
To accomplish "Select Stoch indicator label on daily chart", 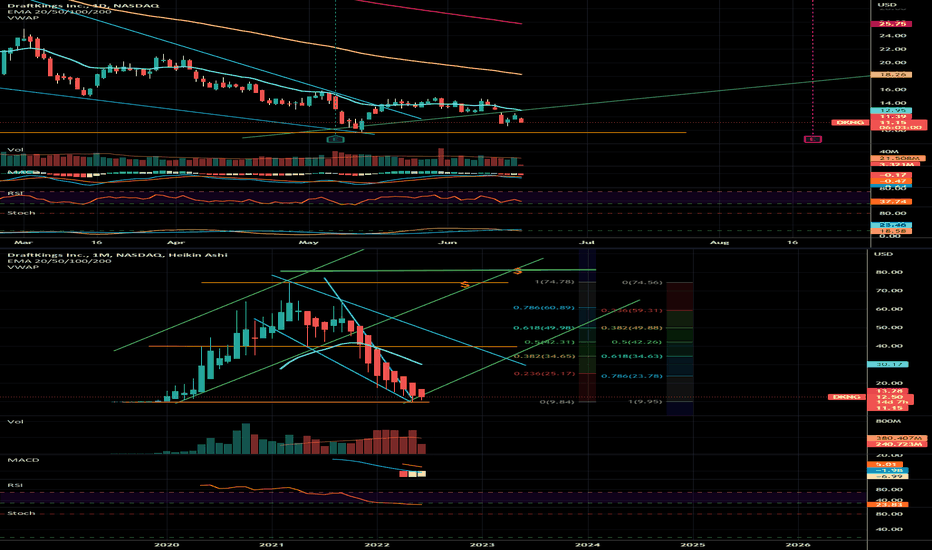I will [21, 212].
